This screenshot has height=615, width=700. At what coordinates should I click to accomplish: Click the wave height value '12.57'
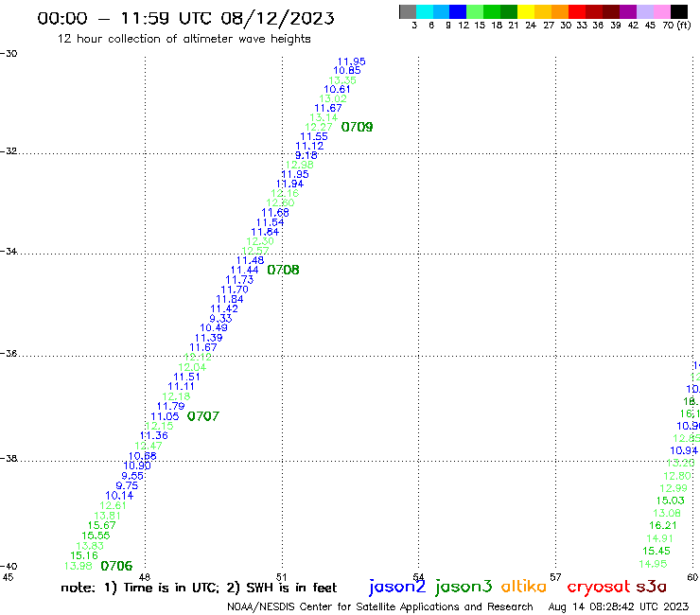tap(255, 251)
